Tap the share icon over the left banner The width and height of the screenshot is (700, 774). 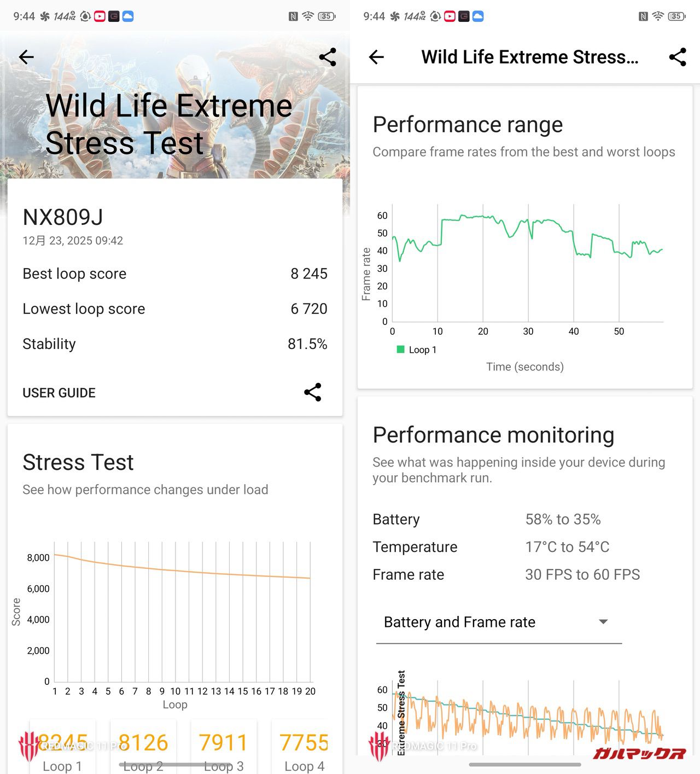click(327, 57)
